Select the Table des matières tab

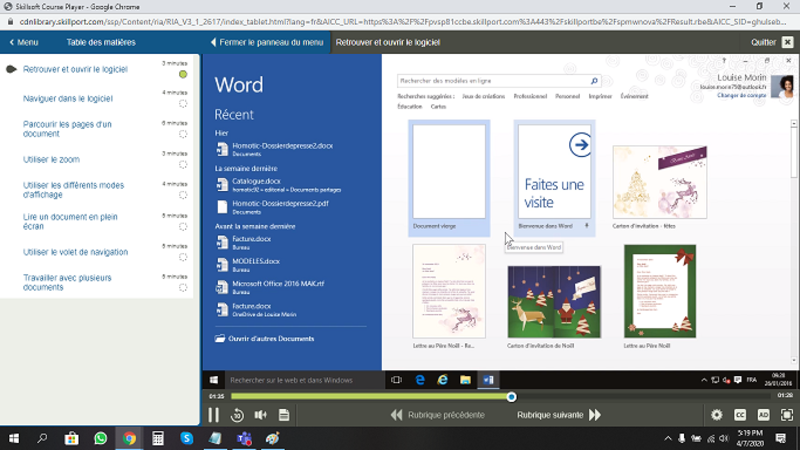(101, 42)
